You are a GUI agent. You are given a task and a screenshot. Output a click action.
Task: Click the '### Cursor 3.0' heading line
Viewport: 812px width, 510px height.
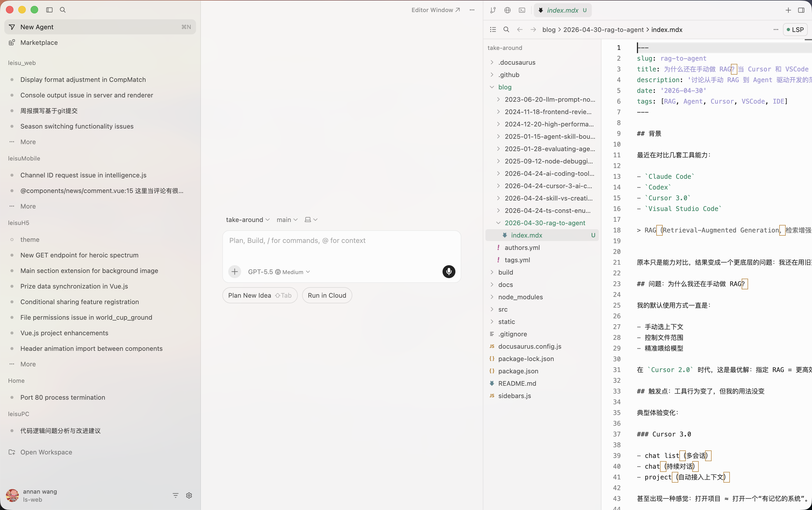click(664, 434)
